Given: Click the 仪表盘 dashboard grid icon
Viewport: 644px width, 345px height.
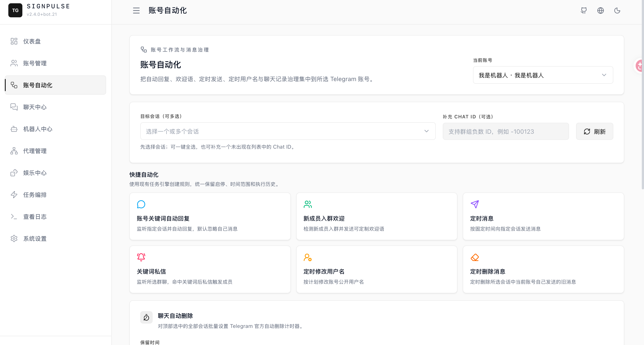Looking at the screenshot, I should point(14,41).
